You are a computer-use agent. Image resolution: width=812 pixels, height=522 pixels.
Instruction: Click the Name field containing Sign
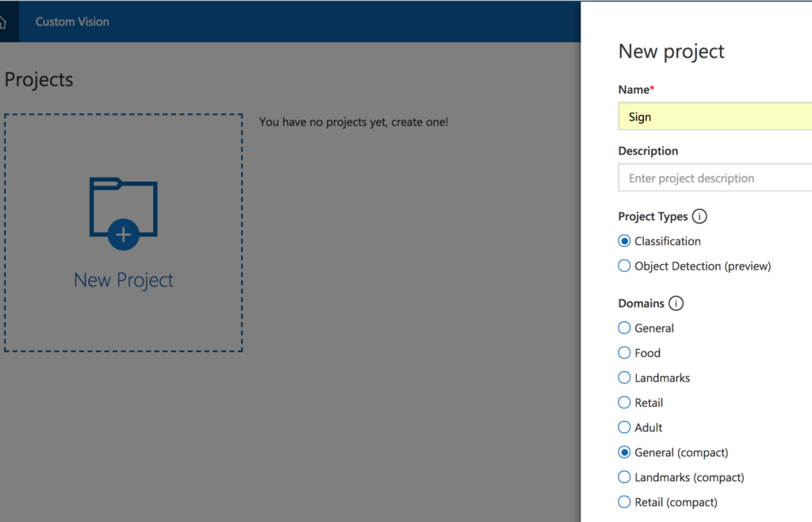715,117
